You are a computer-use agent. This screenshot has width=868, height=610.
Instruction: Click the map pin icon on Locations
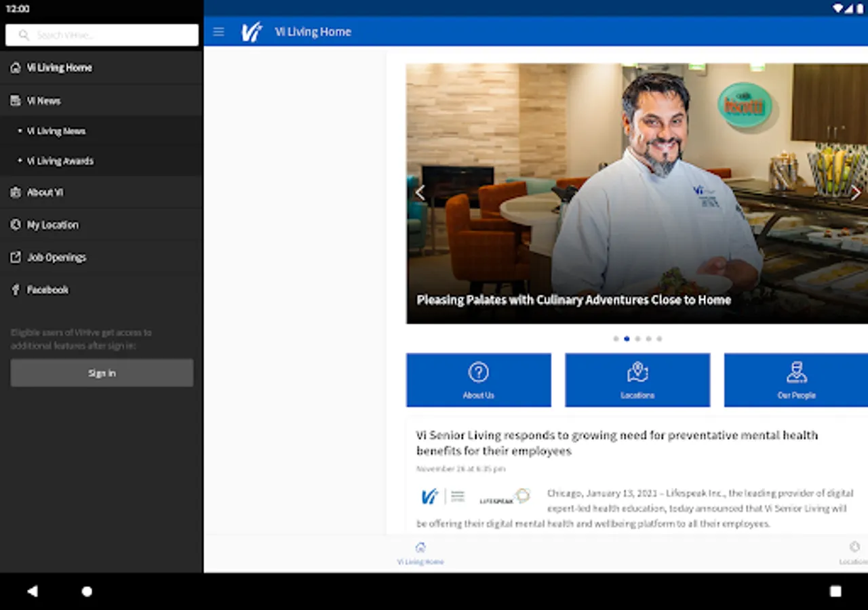(x=637, y=372)
